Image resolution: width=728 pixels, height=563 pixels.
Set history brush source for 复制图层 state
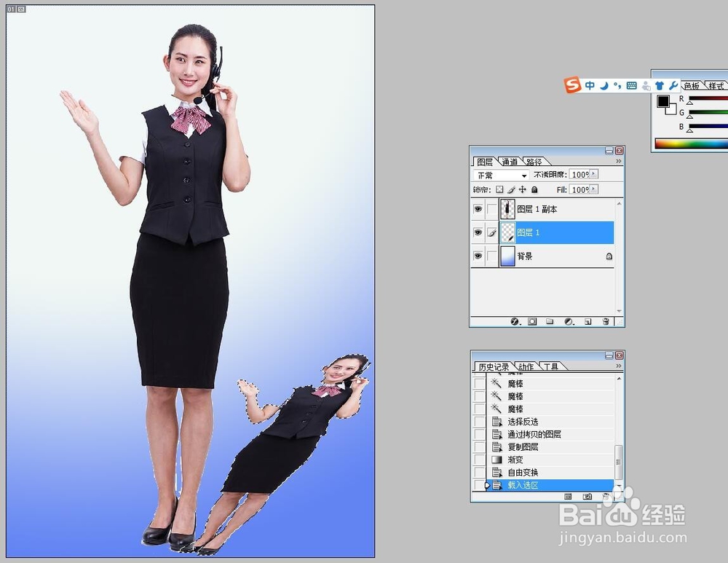[479, 447]
